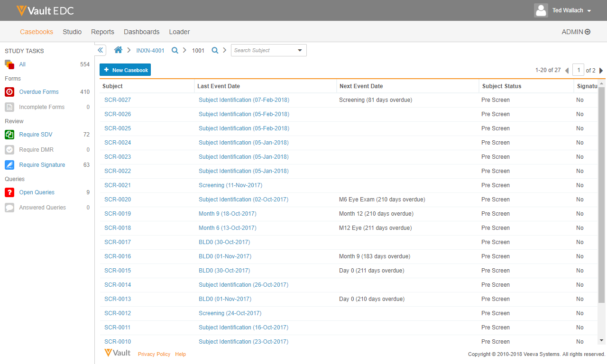Click the ADMIN link
Viewport: 607px width, 364px height.
tap(576, 32)
